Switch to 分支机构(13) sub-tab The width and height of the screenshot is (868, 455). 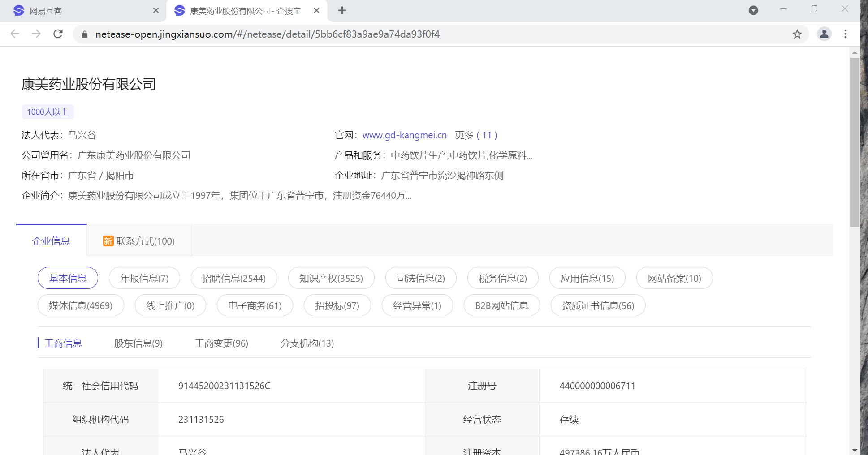click(x=307, y=343)
